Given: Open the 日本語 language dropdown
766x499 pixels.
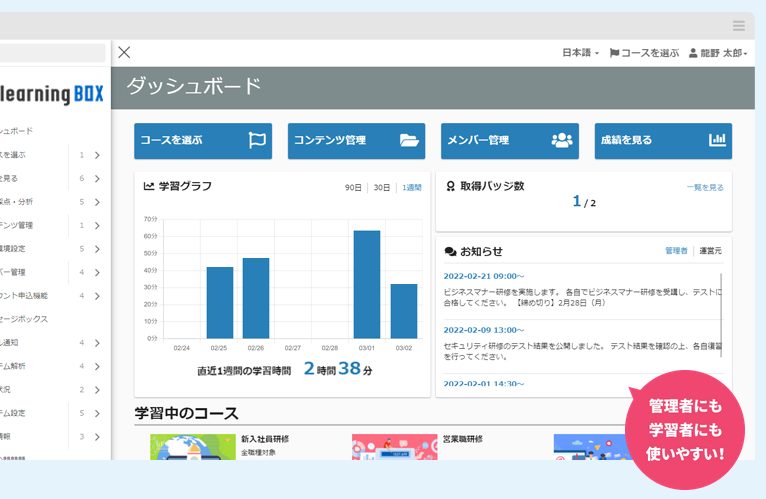Looking at the screenshot, I should click(580, 53).
